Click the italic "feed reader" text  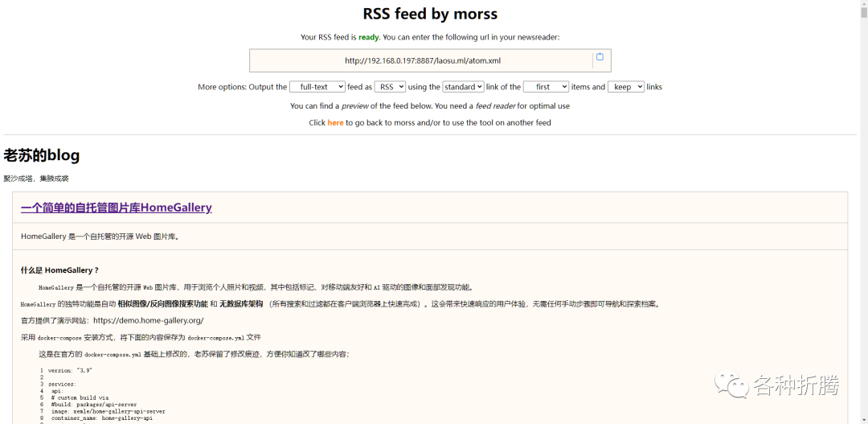pos(495,106)
